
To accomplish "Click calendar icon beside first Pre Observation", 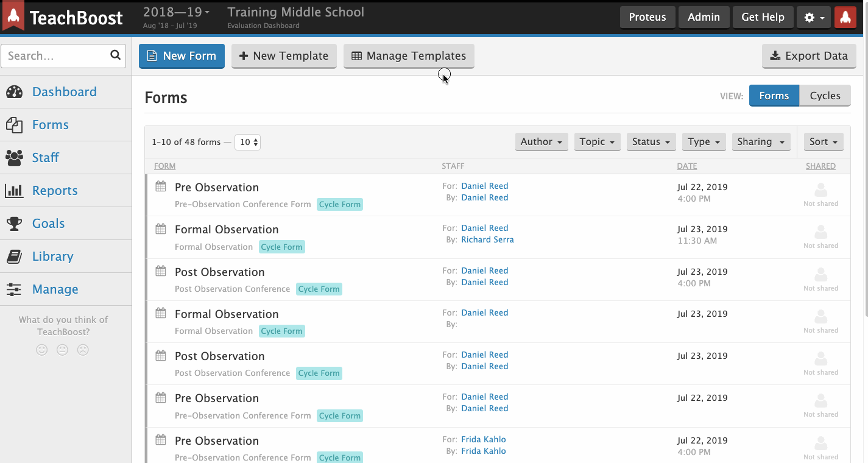I will tap(161, 186).
